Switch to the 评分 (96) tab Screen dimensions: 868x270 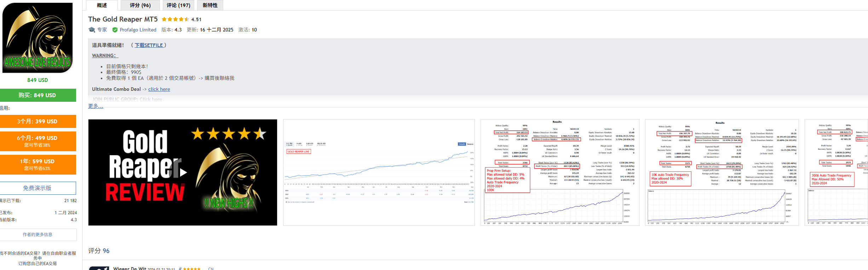pos(140,5)
